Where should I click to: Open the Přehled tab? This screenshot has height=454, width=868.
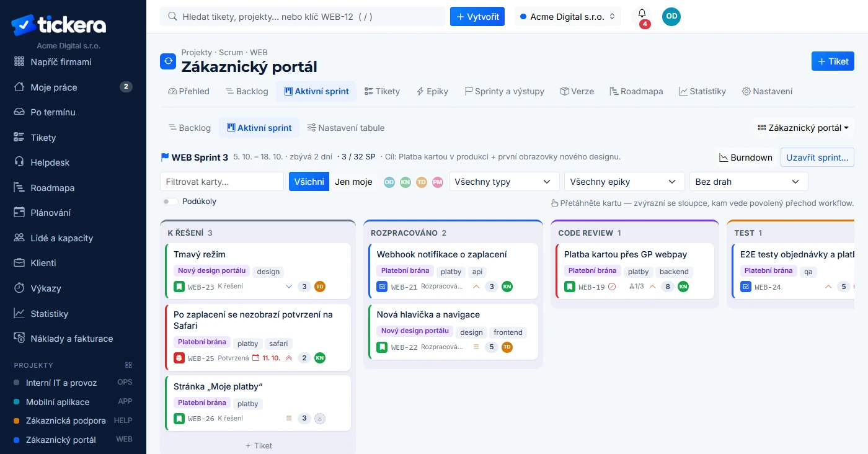(189, 91)
